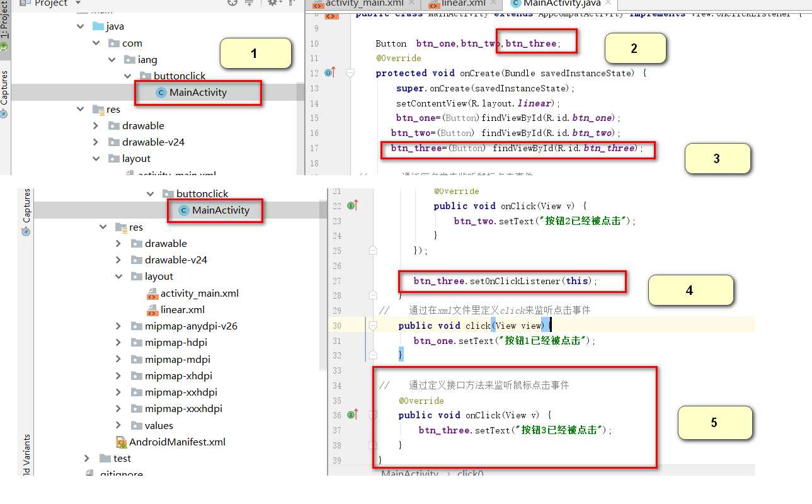The image size is (812, 504).
Task: Open the gear settings icon in Project toolbar
Action: 272,3
